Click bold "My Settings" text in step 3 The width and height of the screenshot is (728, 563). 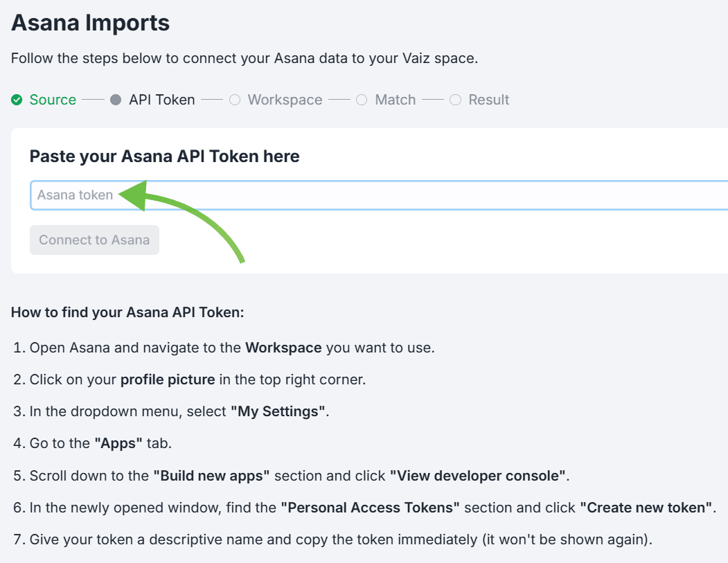coord(278,412)
